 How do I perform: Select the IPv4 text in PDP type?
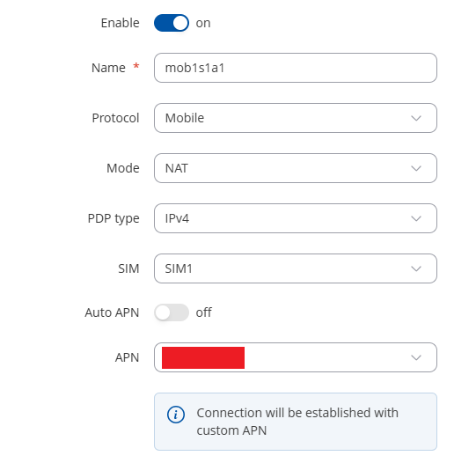(x=177, y=218)
